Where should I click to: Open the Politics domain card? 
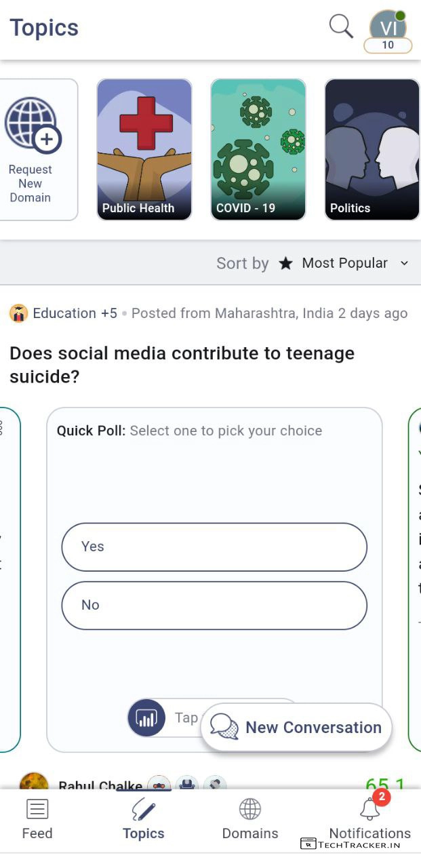point(372,149)
